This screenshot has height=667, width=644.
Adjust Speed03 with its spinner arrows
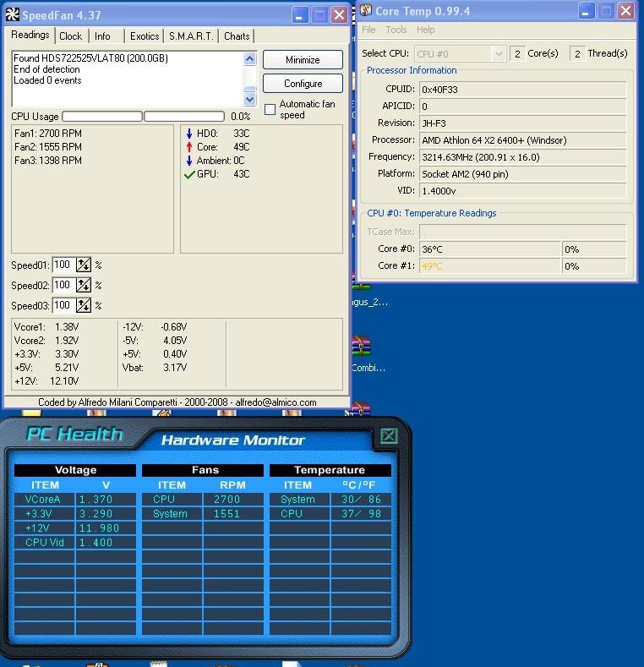point(84,305)
